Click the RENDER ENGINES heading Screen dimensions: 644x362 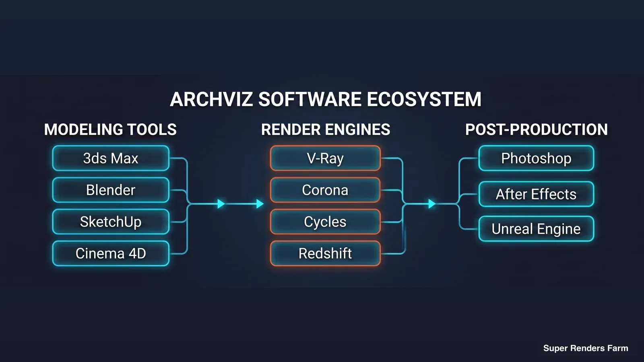[326, 130]
